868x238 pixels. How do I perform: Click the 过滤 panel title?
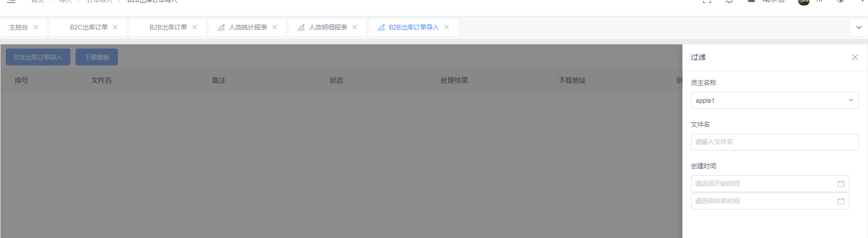coord(698,57)
